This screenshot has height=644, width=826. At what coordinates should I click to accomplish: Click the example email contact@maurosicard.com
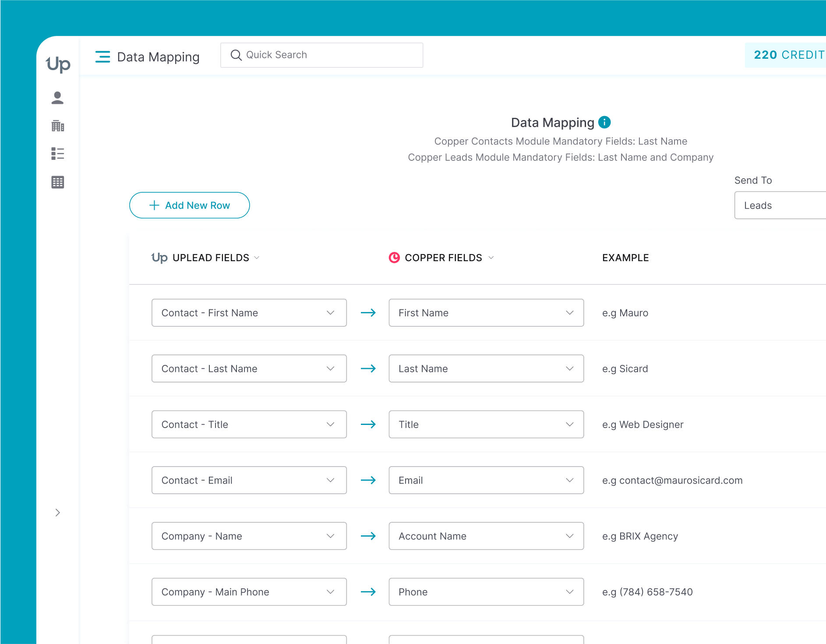point(672,480)
